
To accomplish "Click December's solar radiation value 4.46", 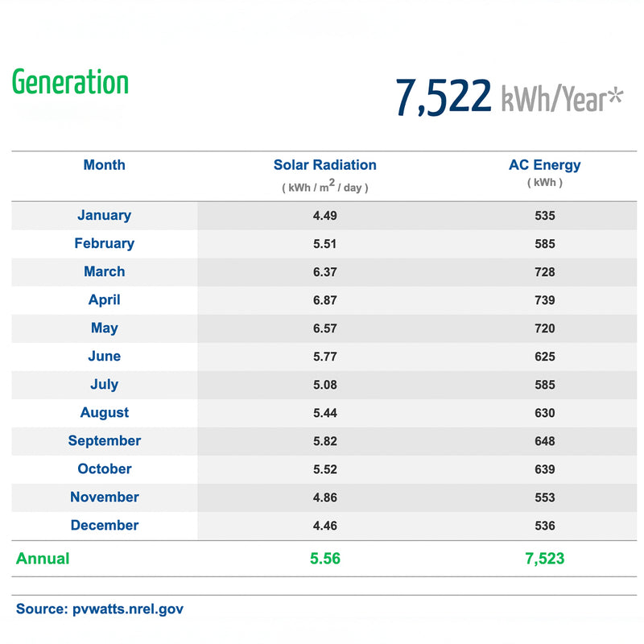I will tap(324, 526).
